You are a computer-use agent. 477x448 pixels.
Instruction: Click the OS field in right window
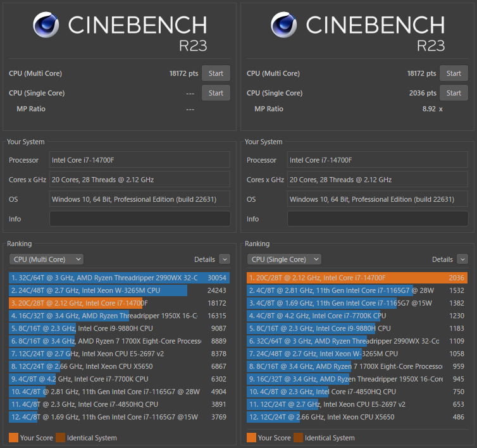(x=378, y=199)
